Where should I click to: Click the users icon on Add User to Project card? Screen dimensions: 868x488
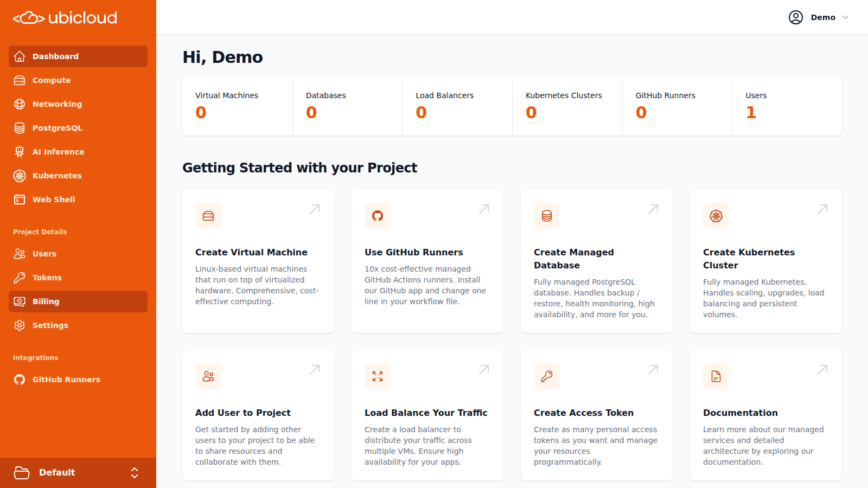(208, 376)
